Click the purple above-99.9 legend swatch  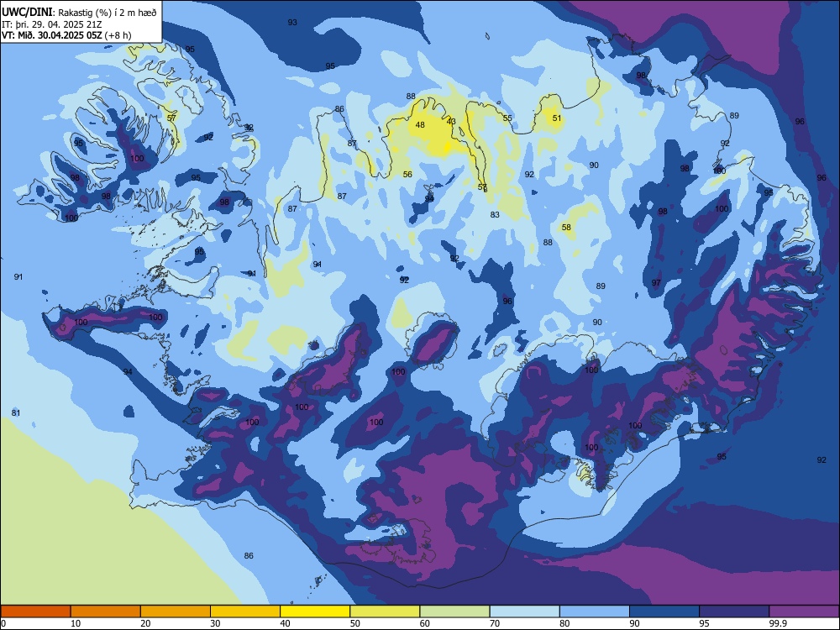(804, 612)
